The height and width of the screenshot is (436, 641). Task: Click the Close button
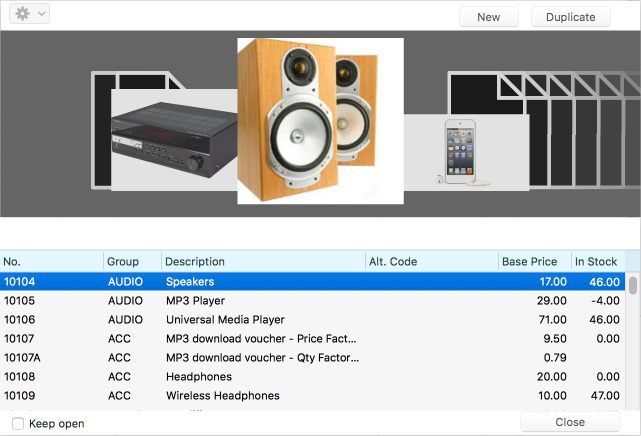(570, 422)
